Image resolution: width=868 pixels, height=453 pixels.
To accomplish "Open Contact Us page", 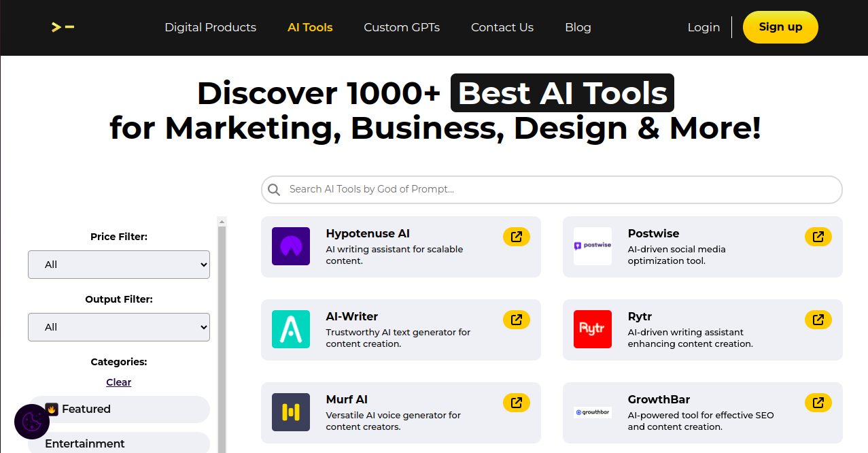I will click(502, 27).
